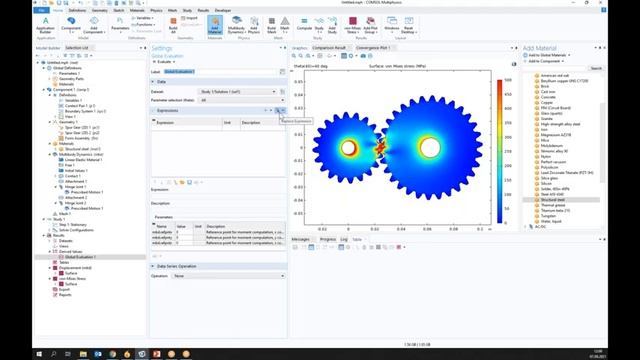Collapse the Data Series Operation section
The image size is (640, 360).
(x=153, y=266)
